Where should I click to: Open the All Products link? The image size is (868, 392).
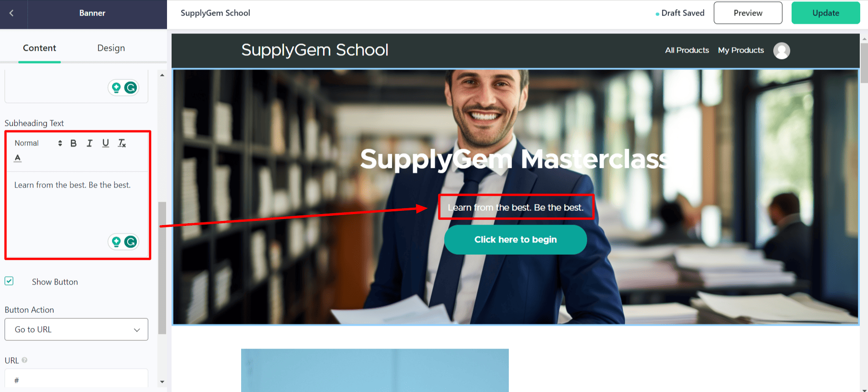click(687, 50)
